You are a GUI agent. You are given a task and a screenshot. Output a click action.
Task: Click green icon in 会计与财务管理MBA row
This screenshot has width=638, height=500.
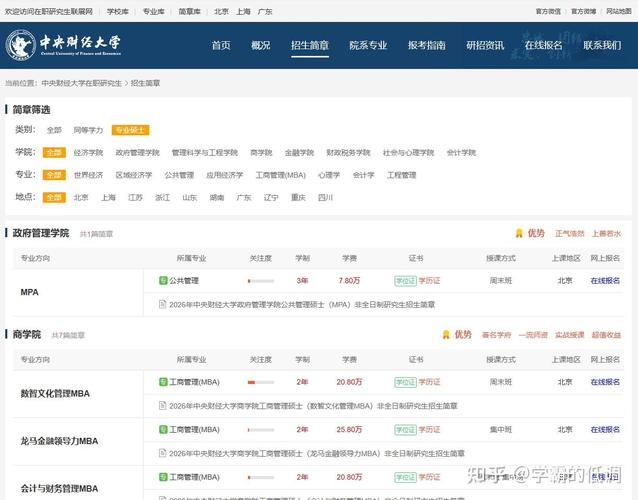point(163,477)
